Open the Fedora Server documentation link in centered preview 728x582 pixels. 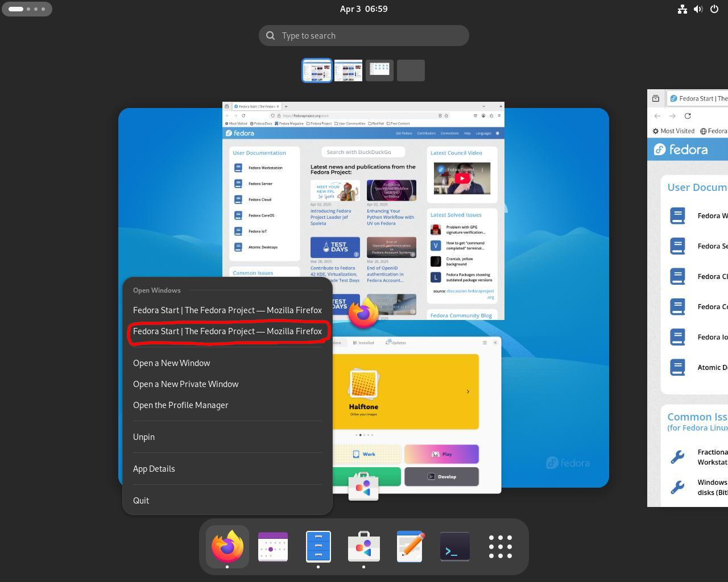tap(260, 184)
